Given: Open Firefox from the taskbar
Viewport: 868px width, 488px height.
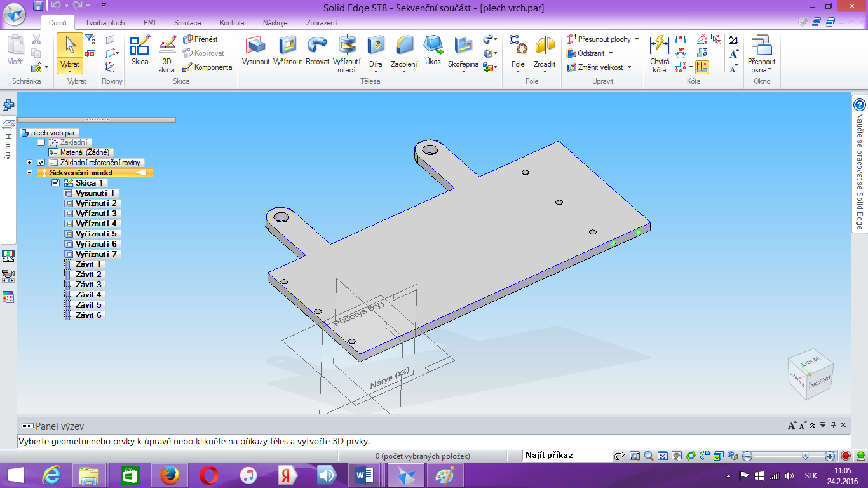Looking at the screenshot, I should click(x=169, y=475).
